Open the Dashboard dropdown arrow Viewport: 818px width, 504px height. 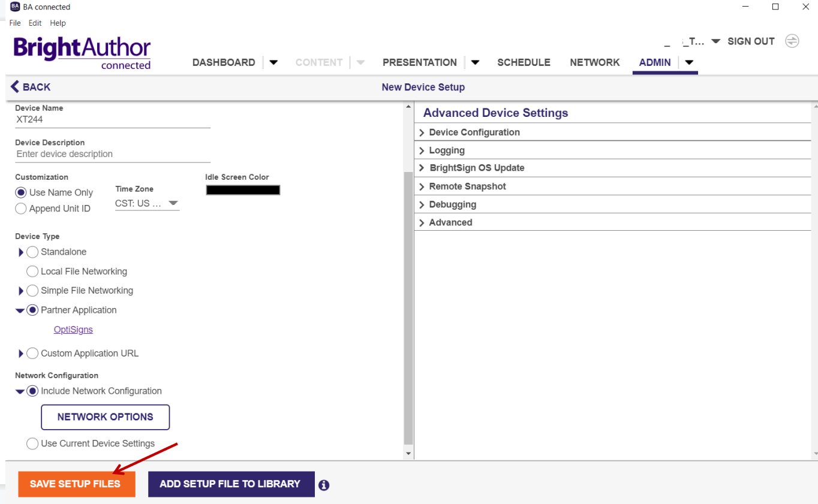(x=273, y=62)
